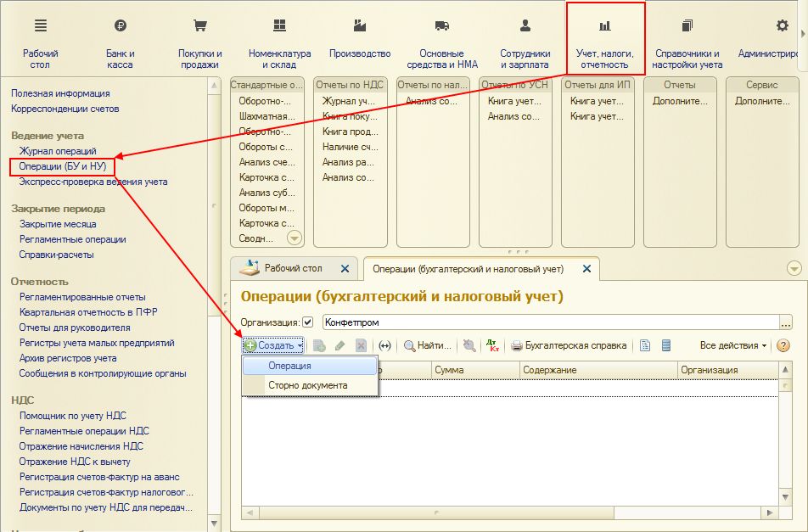Choose Операция from the Создать menu

click(x=310, y=366)
